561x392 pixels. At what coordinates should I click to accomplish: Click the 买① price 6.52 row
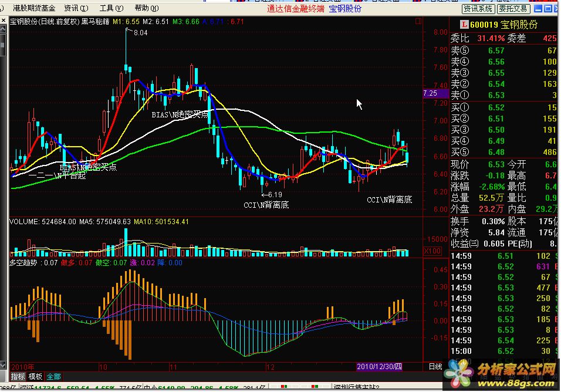click(503, 107)
